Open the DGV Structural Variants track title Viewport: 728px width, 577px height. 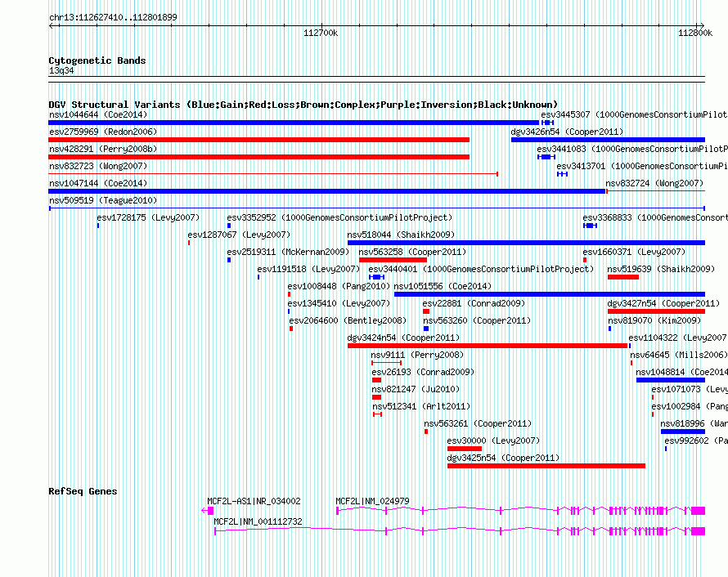303,105
